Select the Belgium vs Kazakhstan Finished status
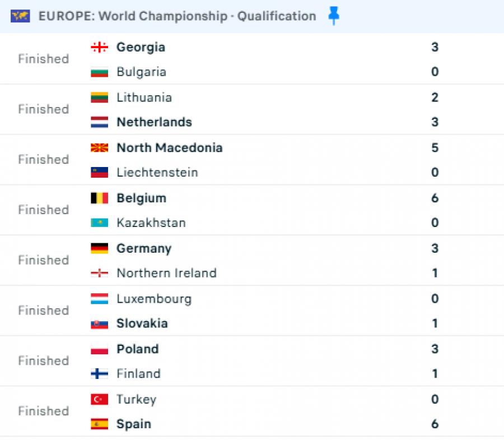Screen dimensions: 504x440 43,210
